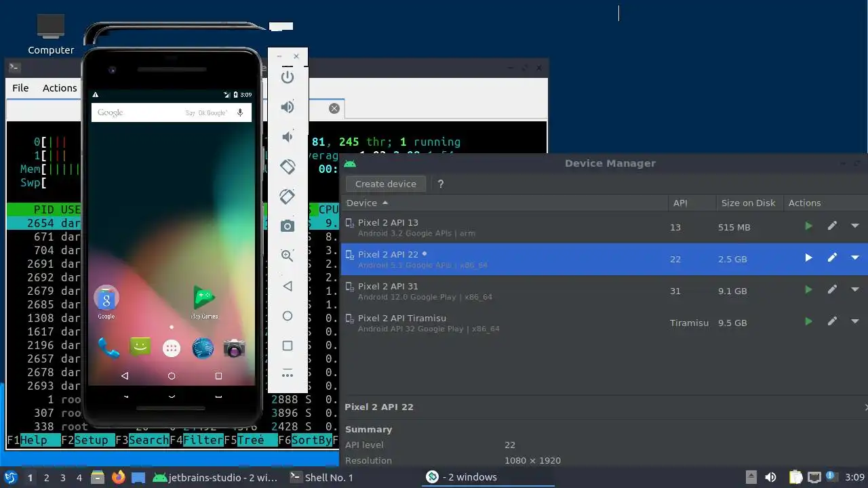Edit Pixel 2 API 13 with pencil icon
The width and height of the screenshot is (868, 488).
pos(832,226)
